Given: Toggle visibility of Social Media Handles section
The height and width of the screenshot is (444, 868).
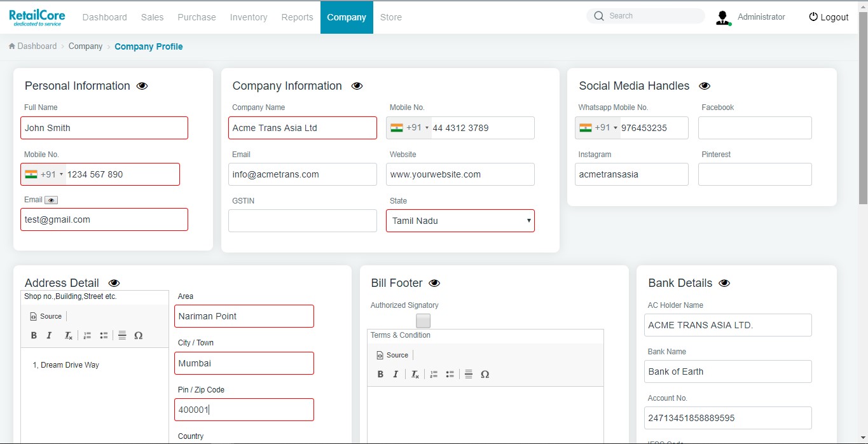Looking at the screenshot, I should [x=705, y=86].
